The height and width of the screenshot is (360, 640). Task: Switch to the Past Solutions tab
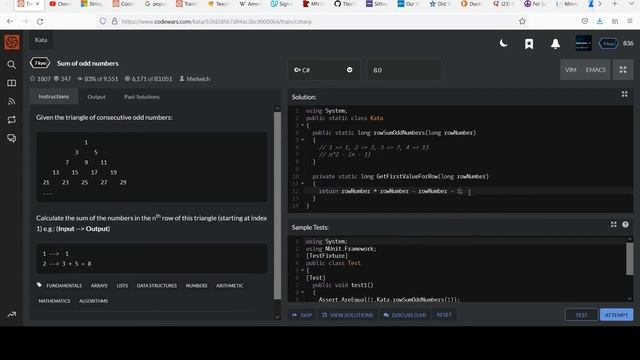(142, 97)
